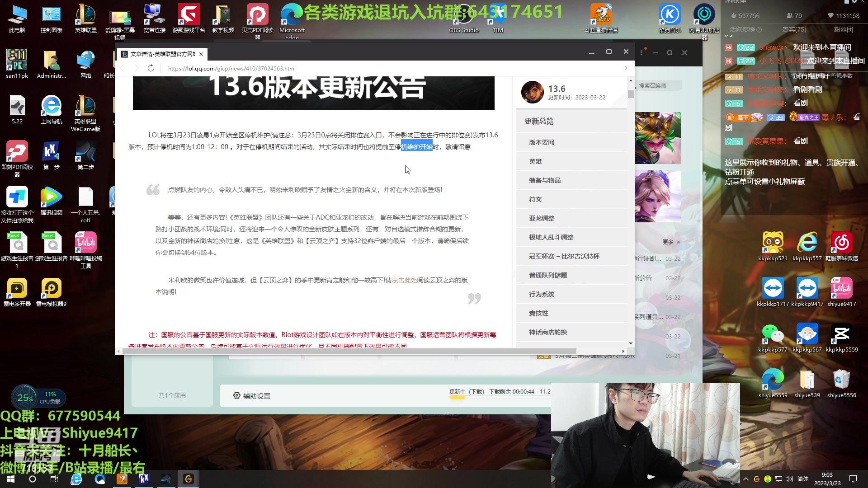Click the chevron at the address bar's right end

[626, 68]
